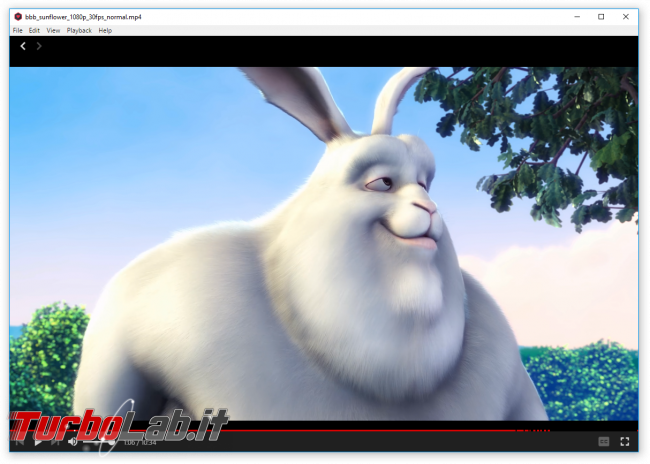The height and width of the screenshot is (464, 650).
Task: Mute audio with the speaker icon
Action: pyautogui.click(x=73, y=442)
